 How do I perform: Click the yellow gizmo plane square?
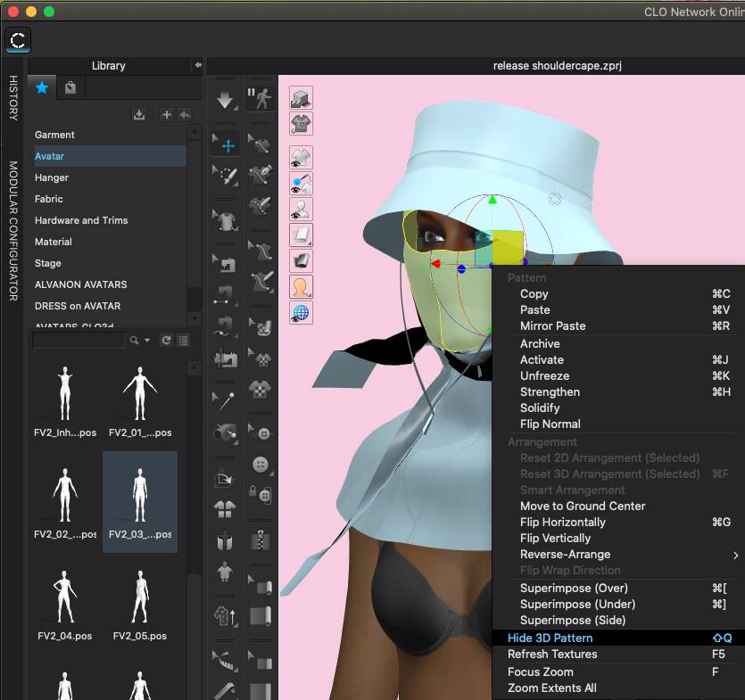(x=508, y=247)
